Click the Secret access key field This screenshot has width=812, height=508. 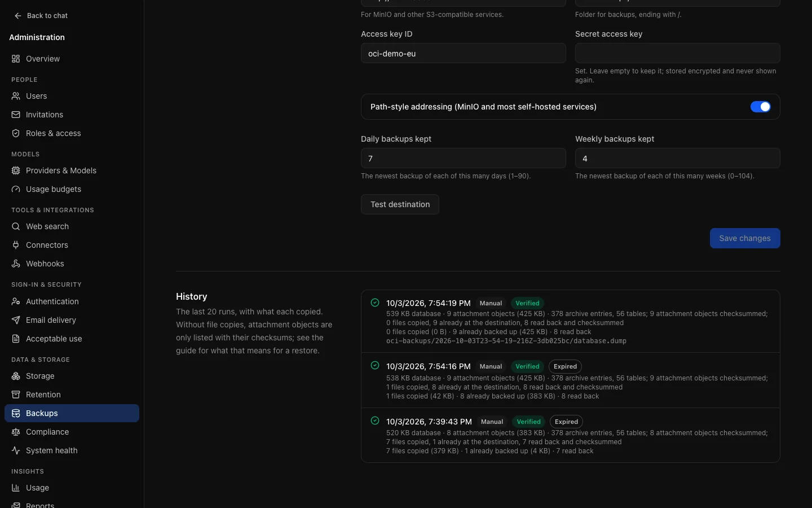pos(677,54)
